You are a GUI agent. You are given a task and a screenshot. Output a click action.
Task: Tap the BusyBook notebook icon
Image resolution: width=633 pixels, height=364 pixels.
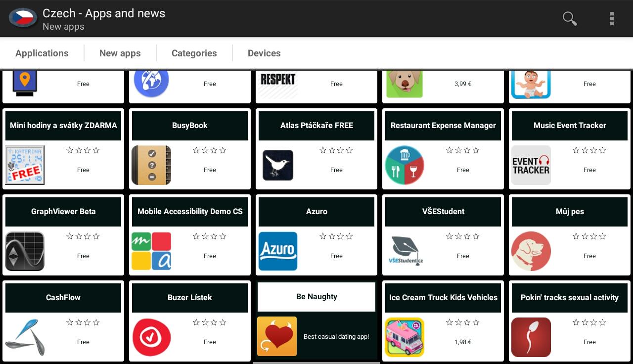(151, 165)
